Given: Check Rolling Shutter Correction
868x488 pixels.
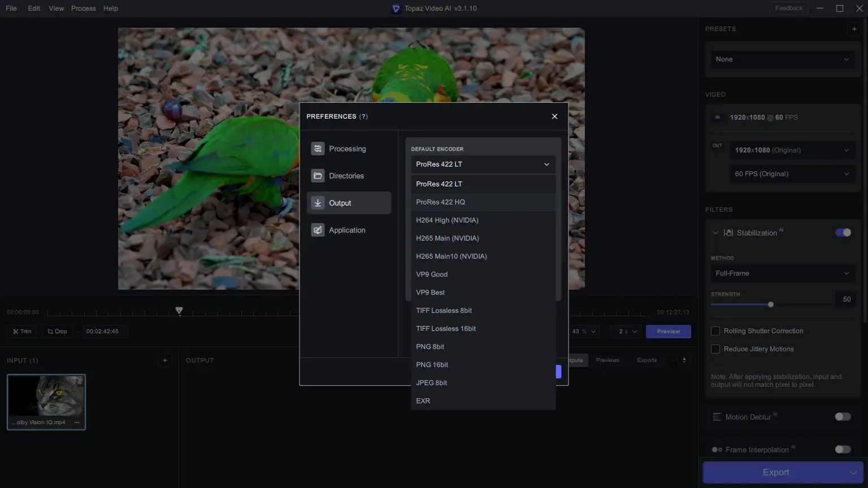Looking at the screenshot, I should 715,331.
